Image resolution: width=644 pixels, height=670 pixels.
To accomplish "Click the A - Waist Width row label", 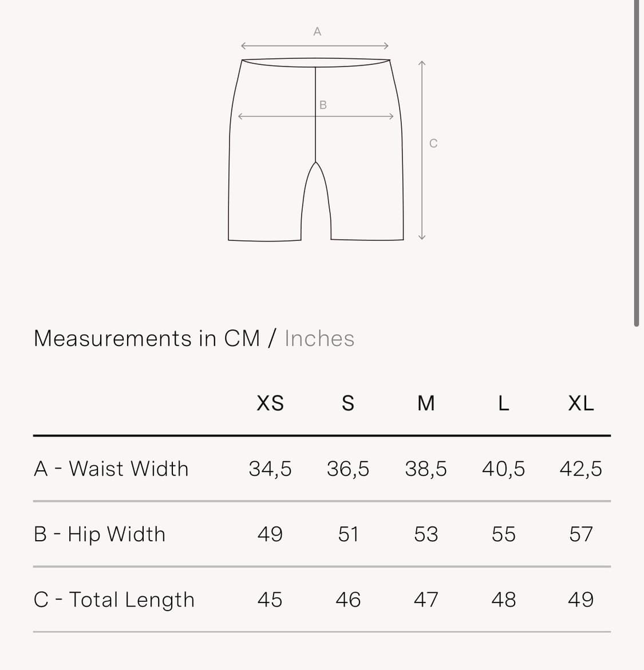I will click(x=111, y=469).
